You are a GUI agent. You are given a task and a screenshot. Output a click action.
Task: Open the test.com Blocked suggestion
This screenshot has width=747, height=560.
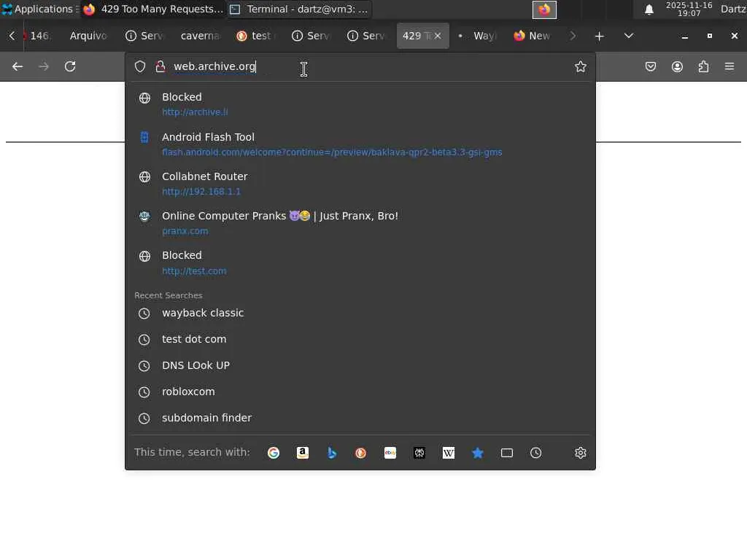[x=360, y=262]
